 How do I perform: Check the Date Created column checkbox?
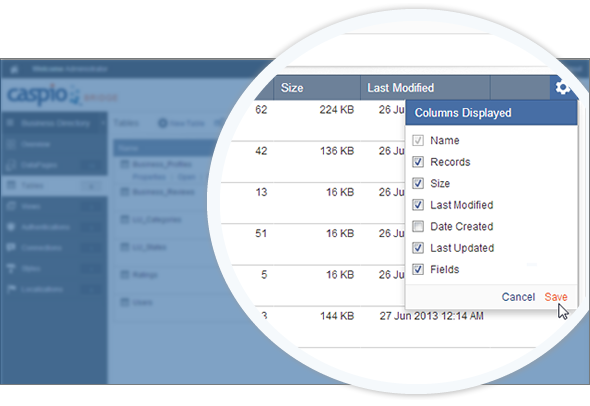tap(418, 226)
